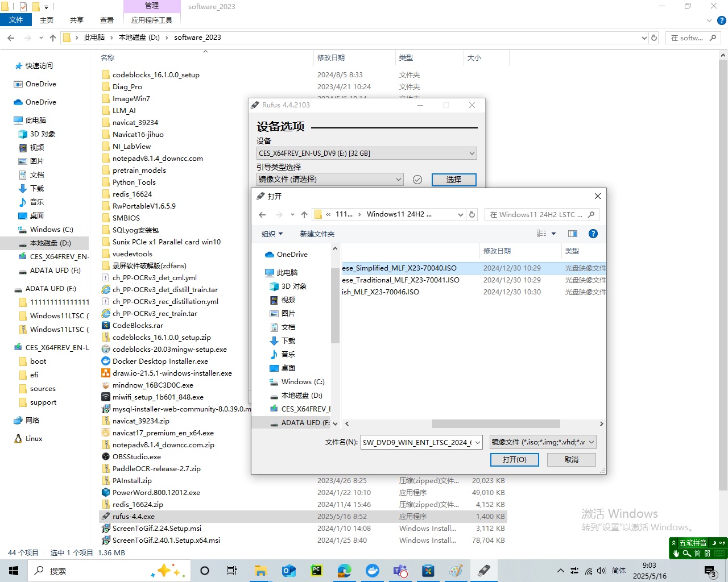The width and height of the screenshot is (728, 582).
Task: Open Outlook from the taskbar
Action: coord(289,571)
